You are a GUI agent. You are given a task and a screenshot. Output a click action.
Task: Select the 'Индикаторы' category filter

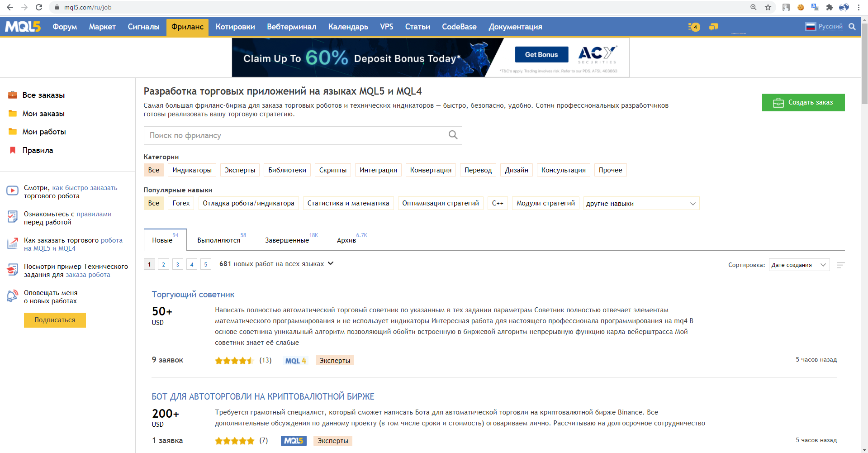click(x=192, y=170)
